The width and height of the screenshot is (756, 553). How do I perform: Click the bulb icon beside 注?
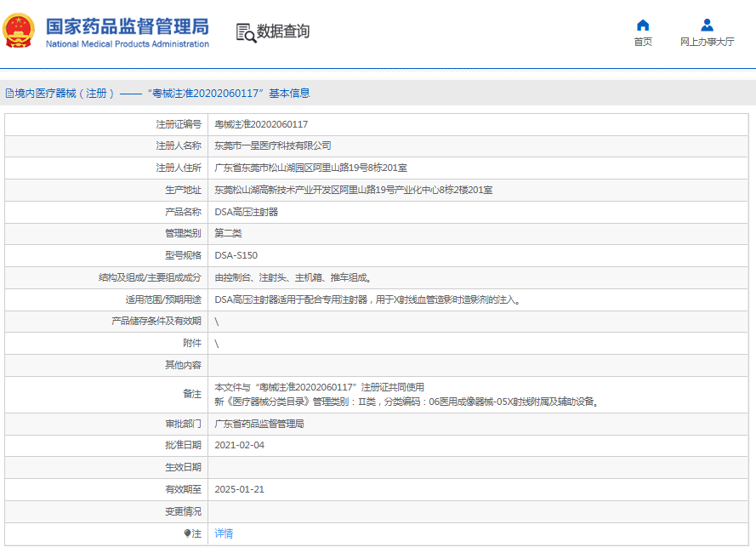[188, 533]
